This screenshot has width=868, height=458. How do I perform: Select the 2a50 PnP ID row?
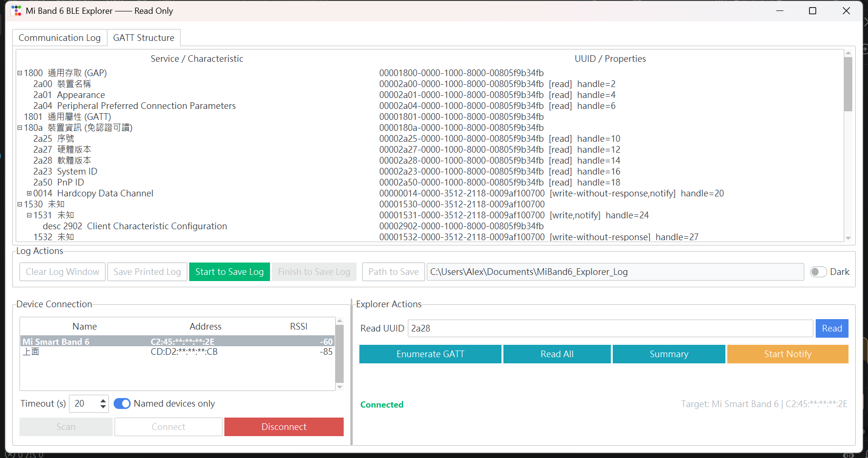pos(430,182)
